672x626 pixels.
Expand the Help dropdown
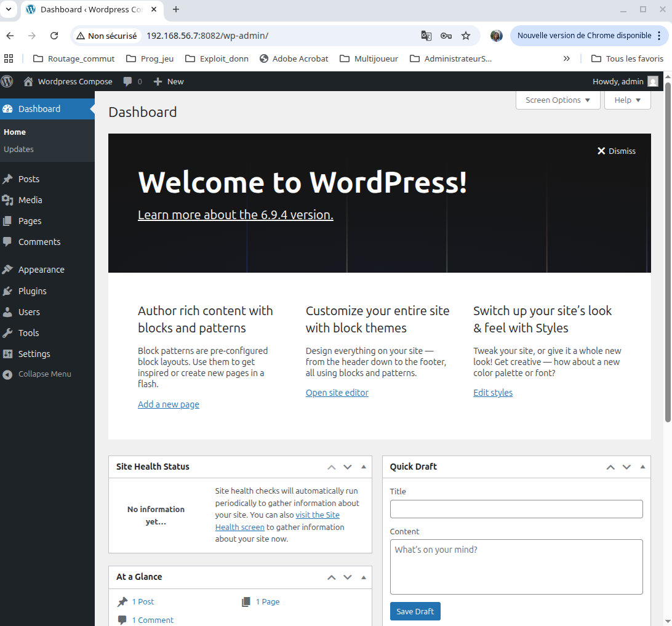pos(627,100)
